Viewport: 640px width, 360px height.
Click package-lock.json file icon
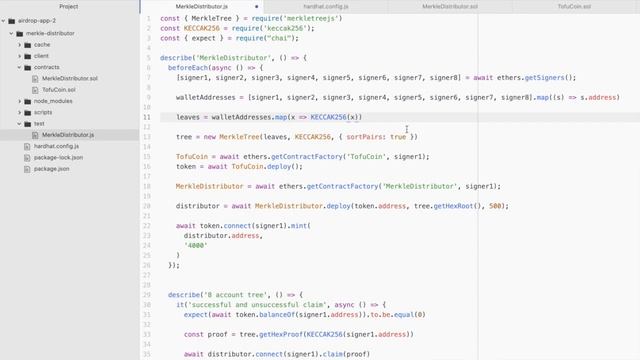(x=27, y=158)
